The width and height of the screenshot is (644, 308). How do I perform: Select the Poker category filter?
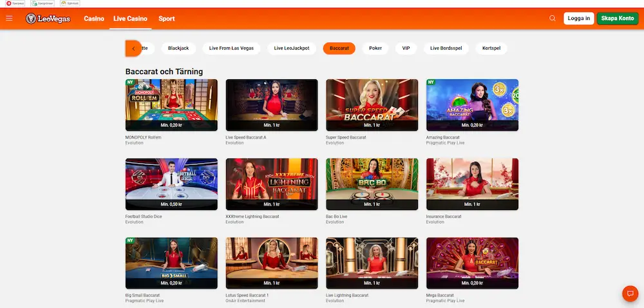[x=375, y=48]
